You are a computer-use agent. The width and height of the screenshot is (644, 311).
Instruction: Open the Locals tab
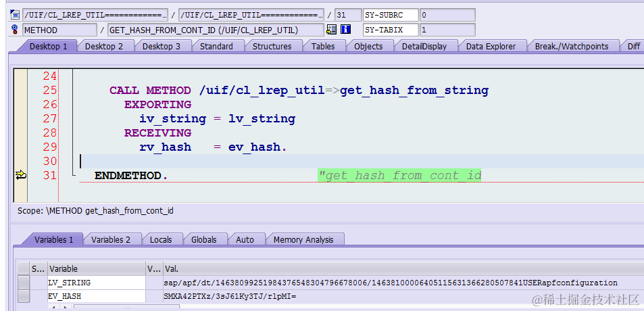(x=161, y=239)
